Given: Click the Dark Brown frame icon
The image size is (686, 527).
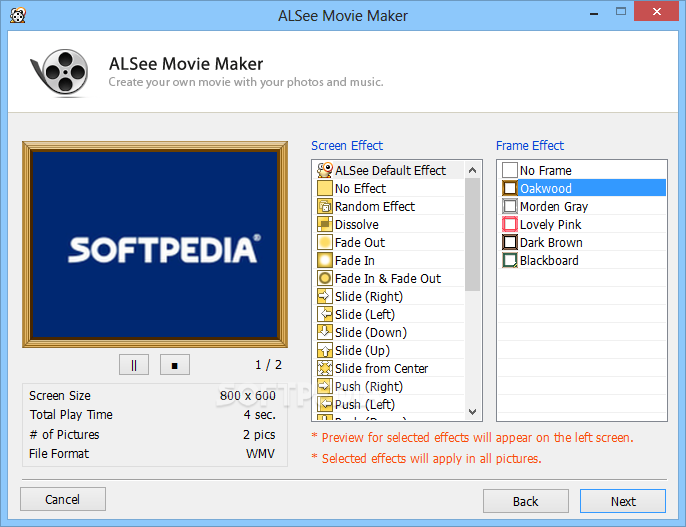Looking at the screenshot, I should pyautogui.click(x=510, y=242).
